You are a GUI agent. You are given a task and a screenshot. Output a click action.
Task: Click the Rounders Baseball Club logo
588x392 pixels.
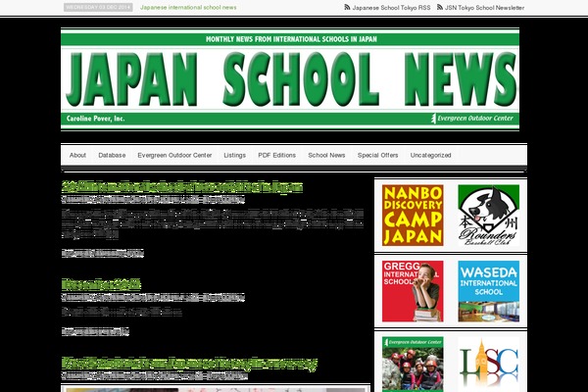488,215
